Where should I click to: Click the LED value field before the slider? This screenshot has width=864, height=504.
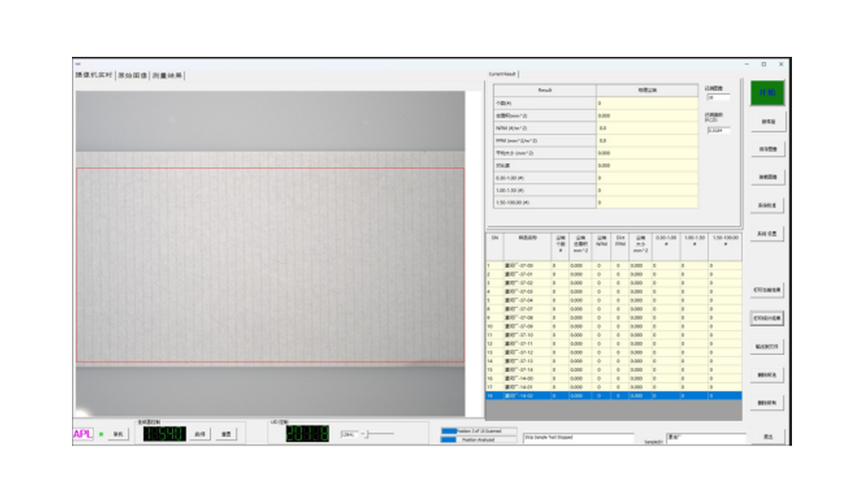349,434
